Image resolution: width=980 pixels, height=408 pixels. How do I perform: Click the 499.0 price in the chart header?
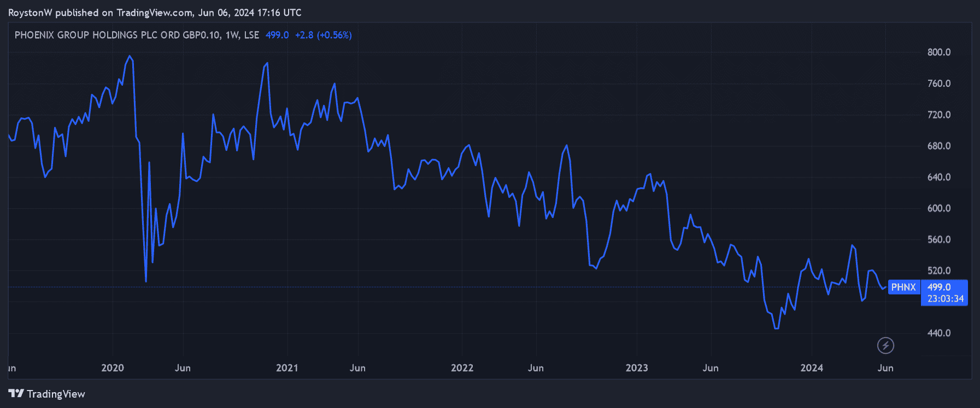(x=277, y=35)
